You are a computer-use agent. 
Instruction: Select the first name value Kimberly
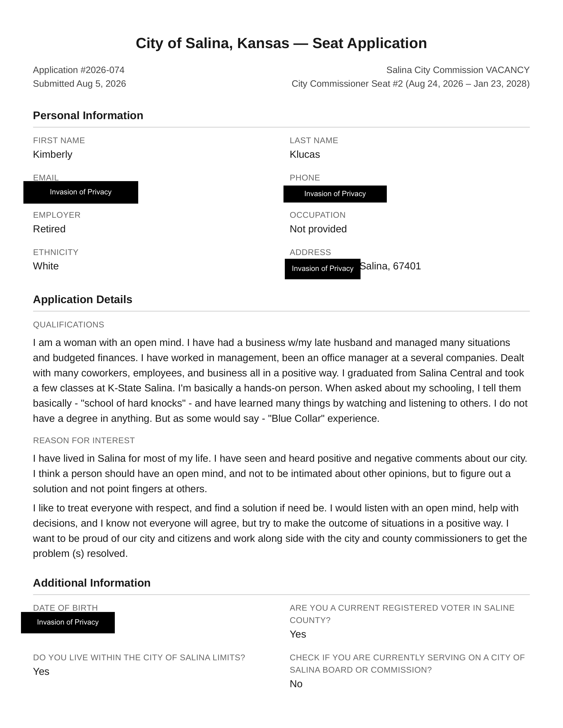pos(53,154)
